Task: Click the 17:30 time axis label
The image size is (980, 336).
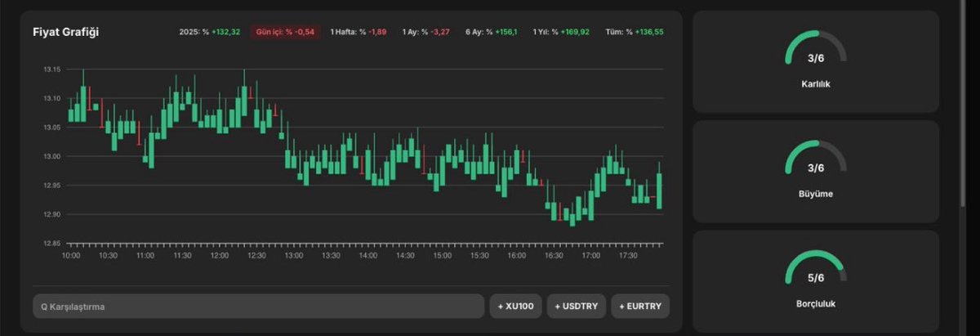Action: (x=627, y=256)
